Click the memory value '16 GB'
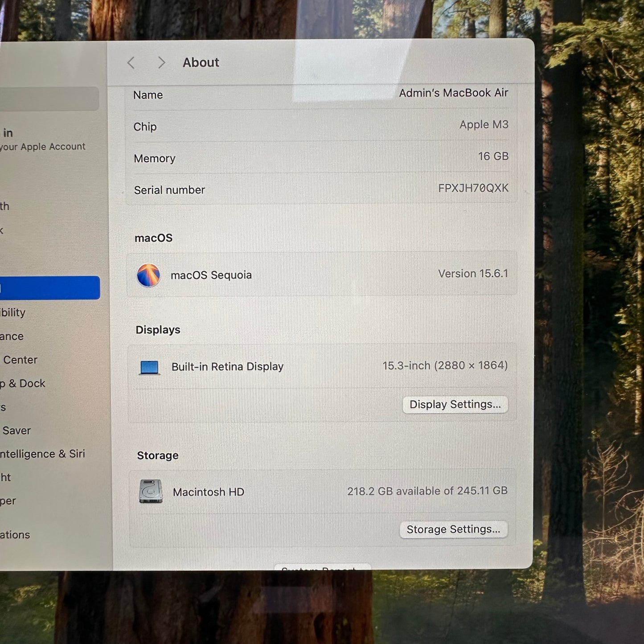This screenshot has width=644, height=644. 493,156
